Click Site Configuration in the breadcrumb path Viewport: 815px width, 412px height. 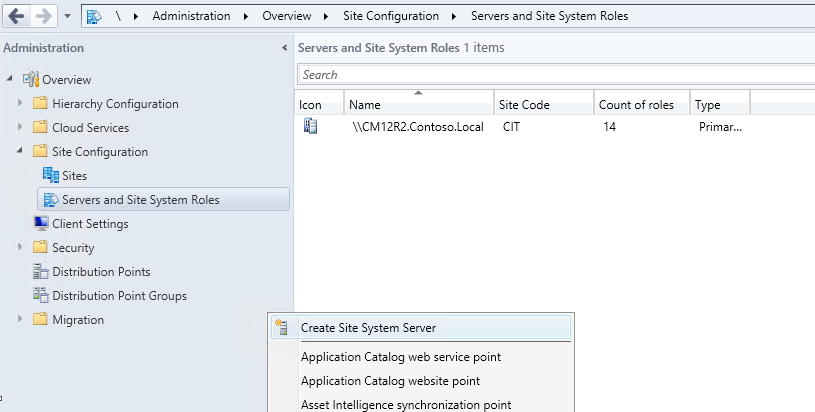click(391, 16)
